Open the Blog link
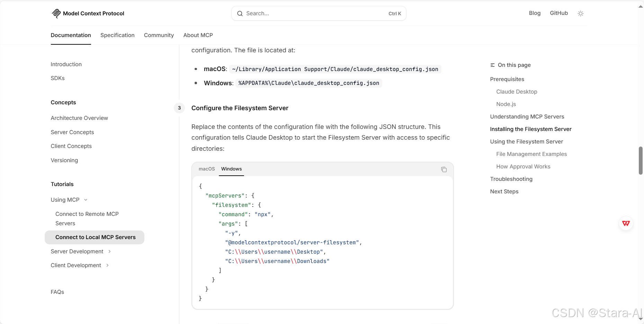This screenshot has height=324, width=644. 535,13
